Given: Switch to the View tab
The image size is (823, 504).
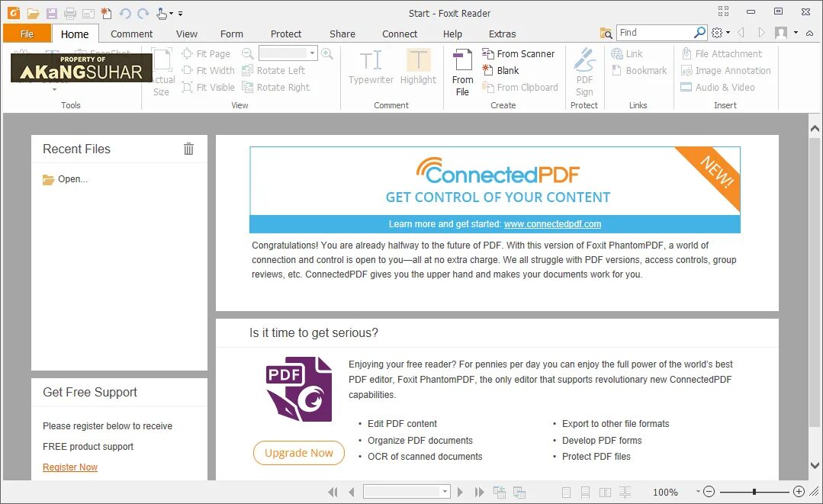Looking at the screenshot, I should tap(186, 34).
